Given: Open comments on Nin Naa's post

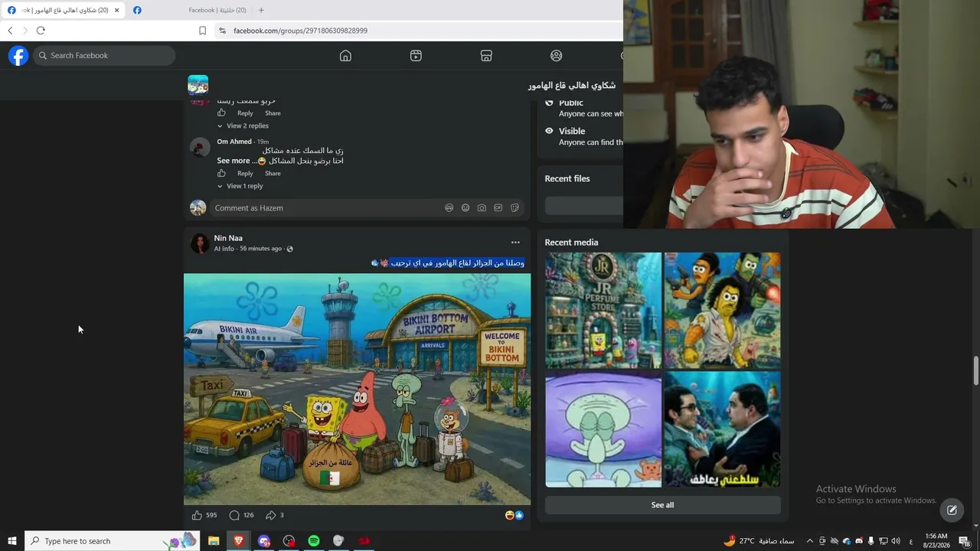Looking at the screenshot, I should pos(234,516).
